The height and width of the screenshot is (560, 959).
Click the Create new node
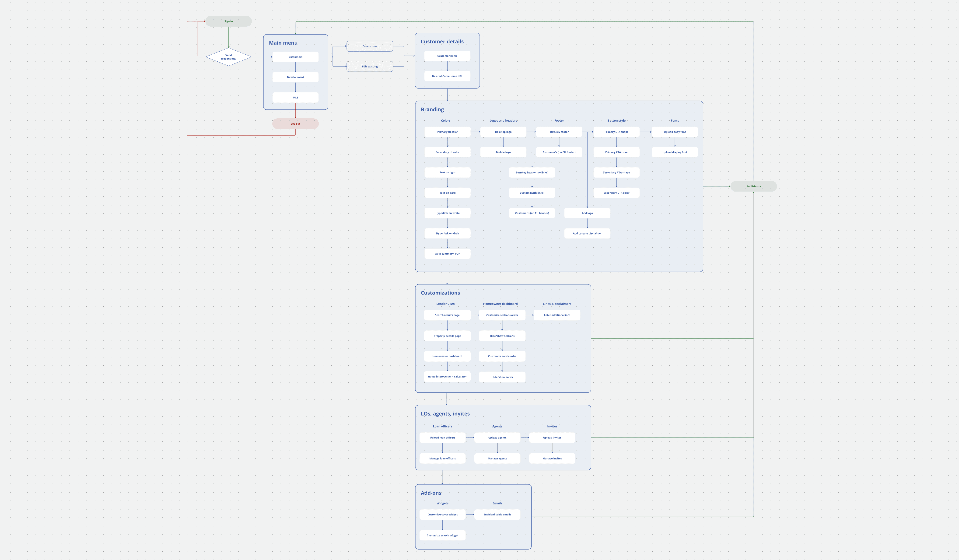[370, 46]
